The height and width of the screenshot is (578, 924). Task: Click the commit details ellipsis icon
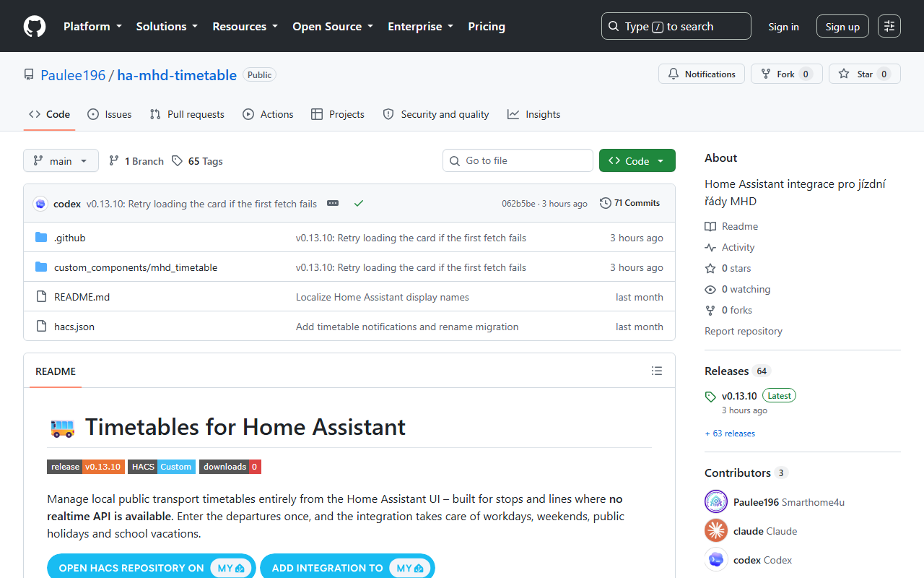[x=333, y=203]
